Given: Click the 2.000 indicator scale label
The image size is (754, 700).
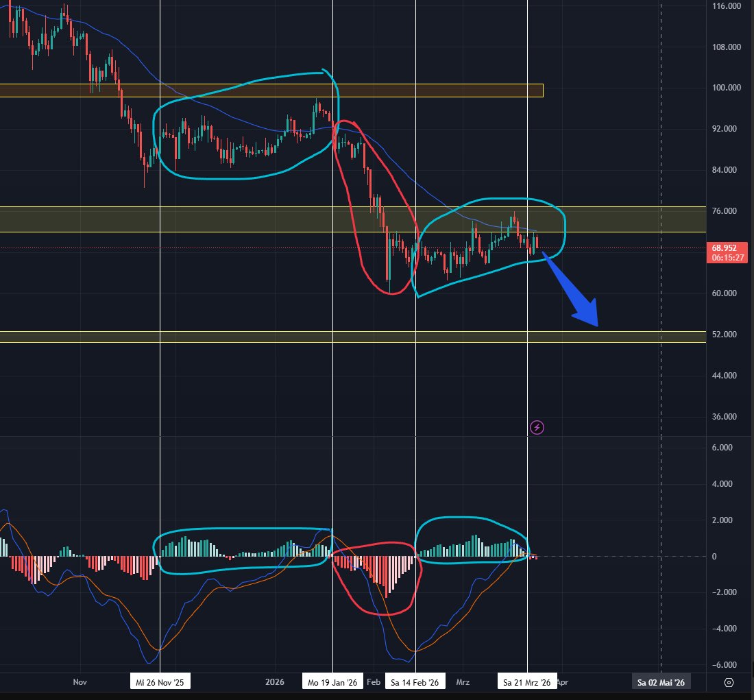Looking at the screenshot, I should pyautogui.click(x=722, y=520).
